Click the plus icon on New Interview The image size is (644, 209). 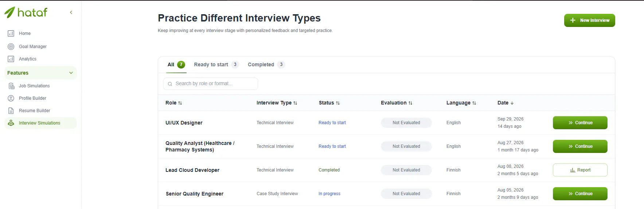pyautogui.click(x=573, y=20)
